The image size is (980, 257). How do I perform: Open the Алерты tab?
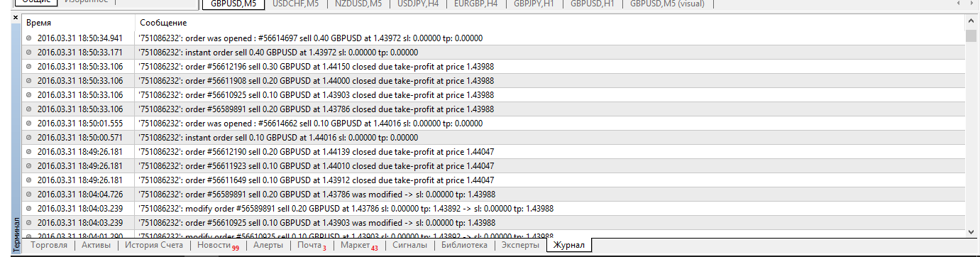pos(268,246)
